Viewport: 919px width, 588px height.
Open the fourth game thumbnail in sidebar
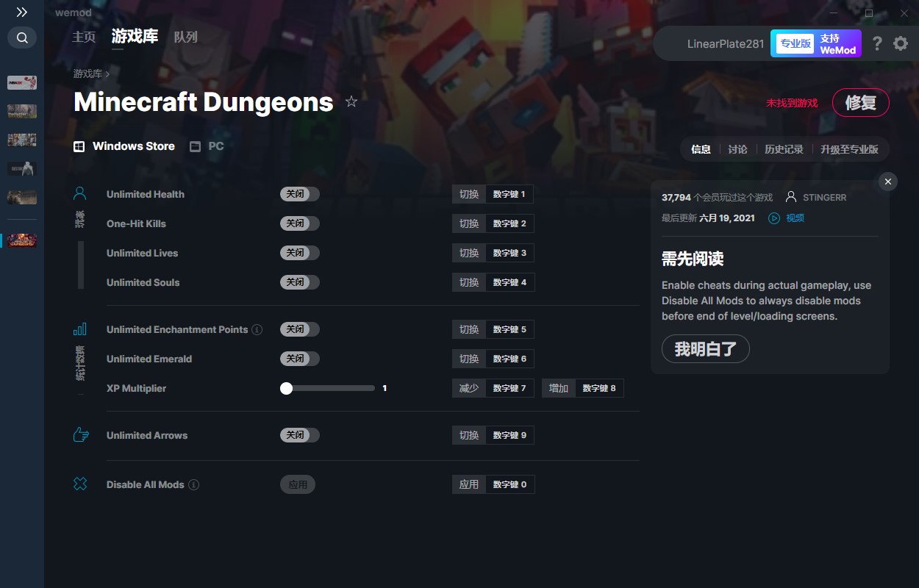coord(22,168)
